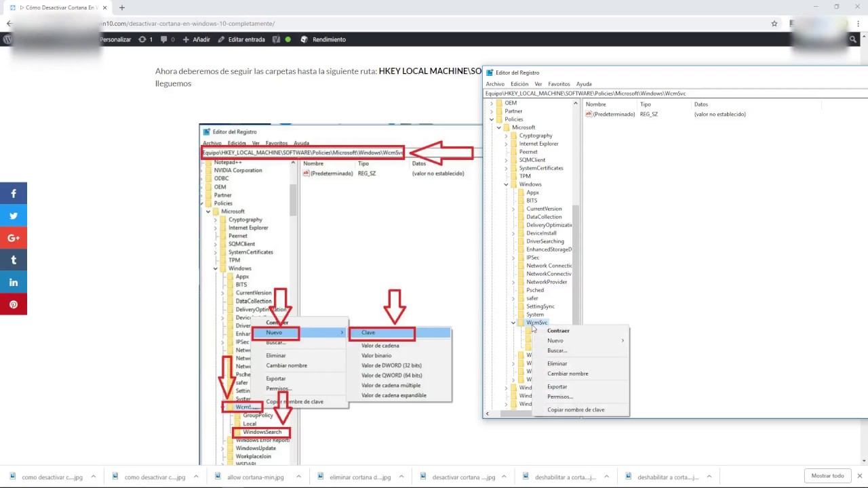Bookmark this page with the star icon
The height and width of the screenshot is (488, 868).
(774, 23)
